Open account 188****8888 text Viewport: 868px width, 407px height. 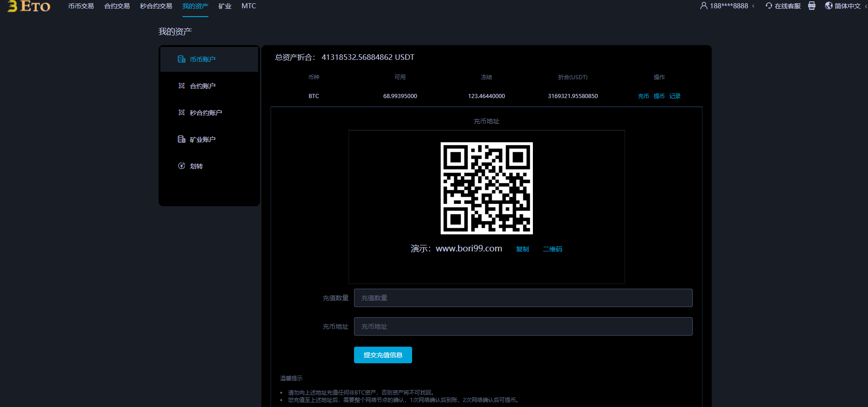(x=729, y=6)
